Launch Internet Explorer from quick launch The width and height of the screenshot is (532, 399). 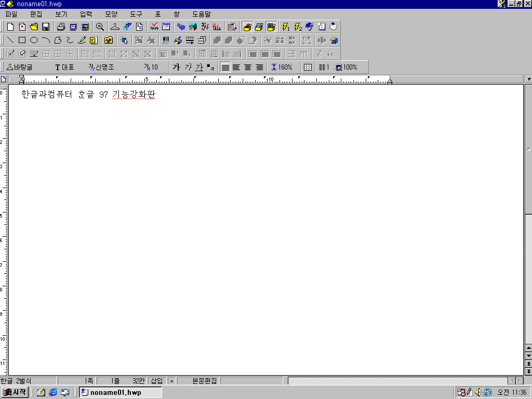(54, 393)
